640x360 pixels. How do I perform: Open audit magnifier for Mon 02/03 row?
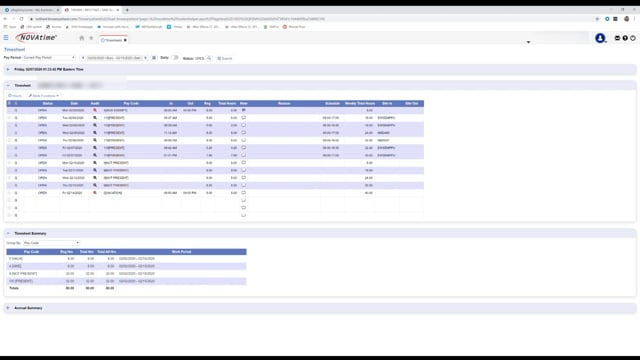click(x=95, y=110)
